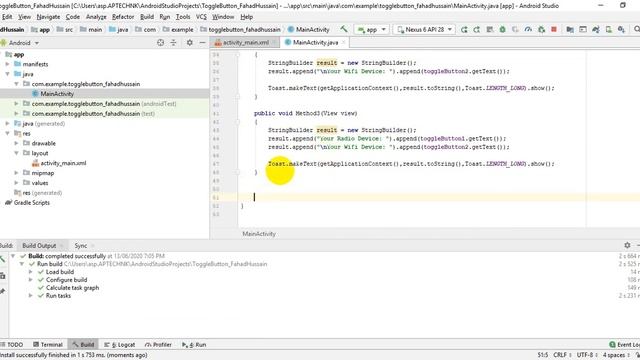This screenshot has height=360, width=640.
Task: Click the scroll-from-source target icon in Project pane
Action: coord(160,42)
